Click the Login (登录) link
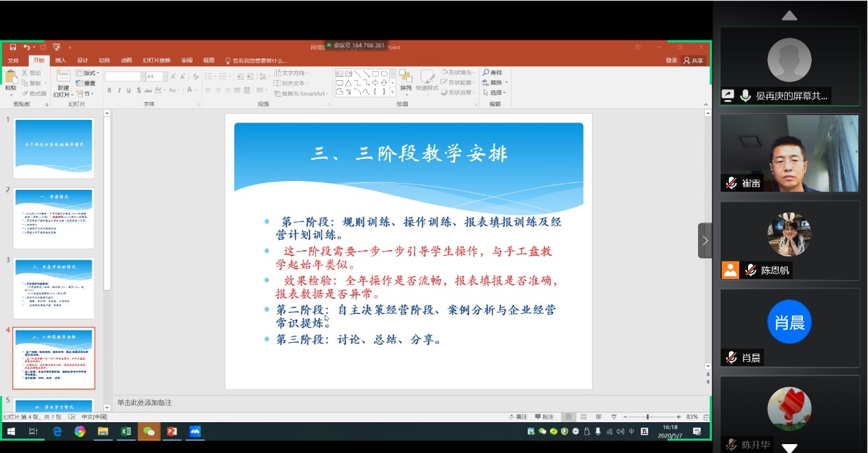The width and height of the screenshot is (868, 453). (671, 60)
